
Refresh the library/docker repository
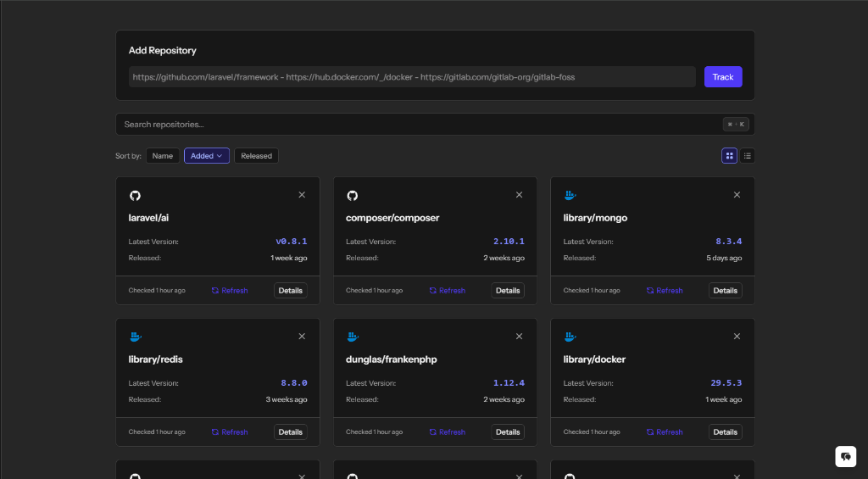coord(665,432)
